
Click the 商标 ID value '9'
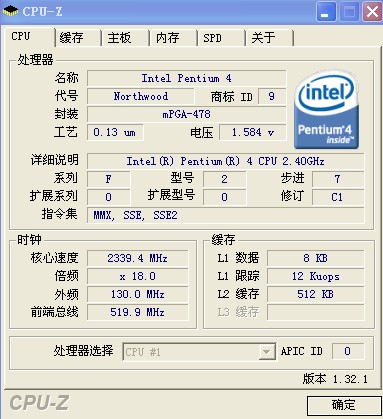click(x=272, y=96)
